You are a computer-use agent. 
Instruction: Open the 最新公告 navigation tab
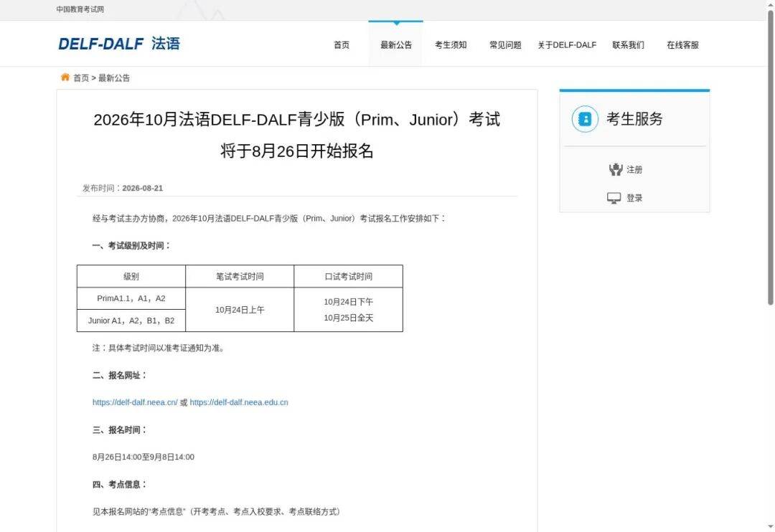(396, 45)
